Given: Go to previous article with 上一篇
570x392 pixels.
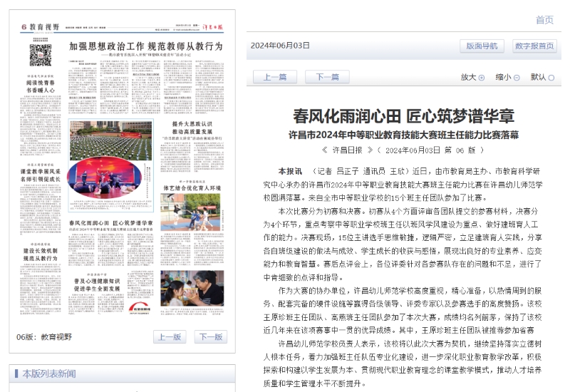Looking at the screenshot, I should pyautogui.click(x=274, y=77).
